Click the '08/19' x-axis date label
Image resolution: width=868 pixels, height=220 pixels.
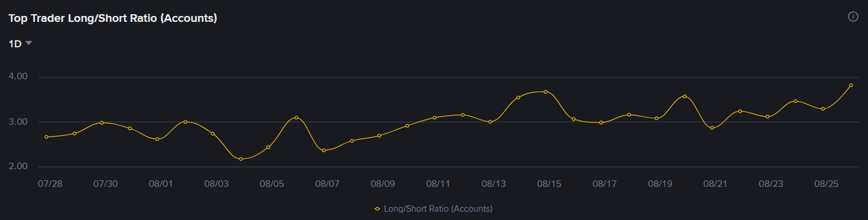(x=660, y=184)
